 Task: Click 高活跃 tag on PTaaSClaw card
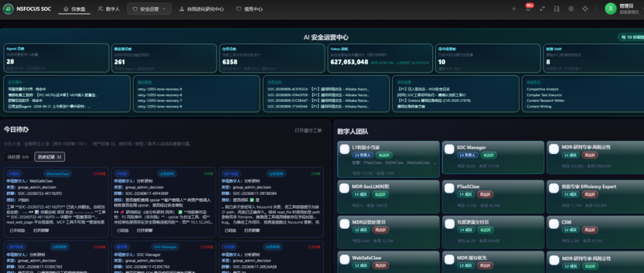point(485,194)
